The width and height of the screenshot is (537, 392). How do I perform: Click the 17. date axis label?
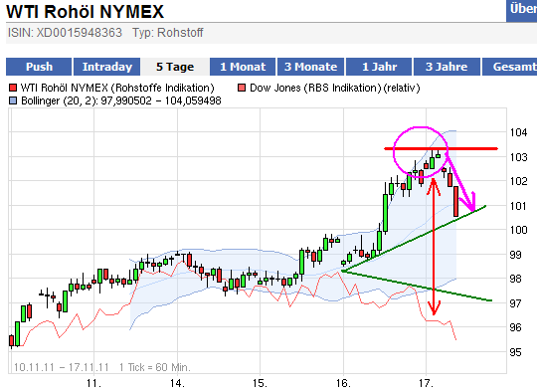click(x=427, y=383)
